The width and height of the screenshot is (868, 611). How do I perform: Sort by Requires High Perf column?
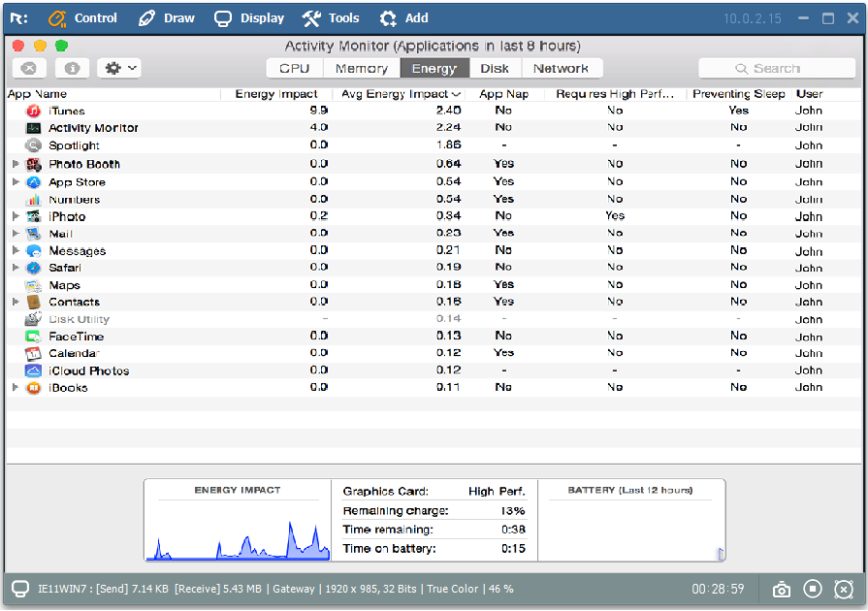click(x=615, y=94)
